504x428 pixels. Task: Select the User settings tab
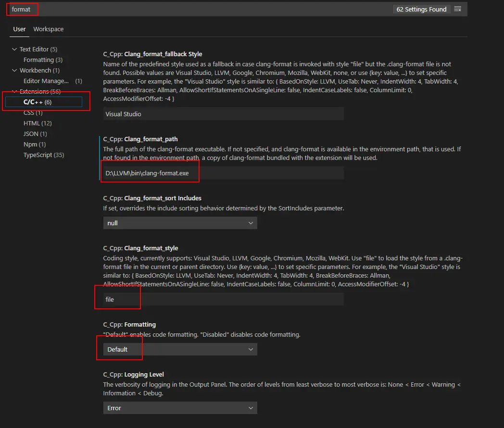pos(19,29)
